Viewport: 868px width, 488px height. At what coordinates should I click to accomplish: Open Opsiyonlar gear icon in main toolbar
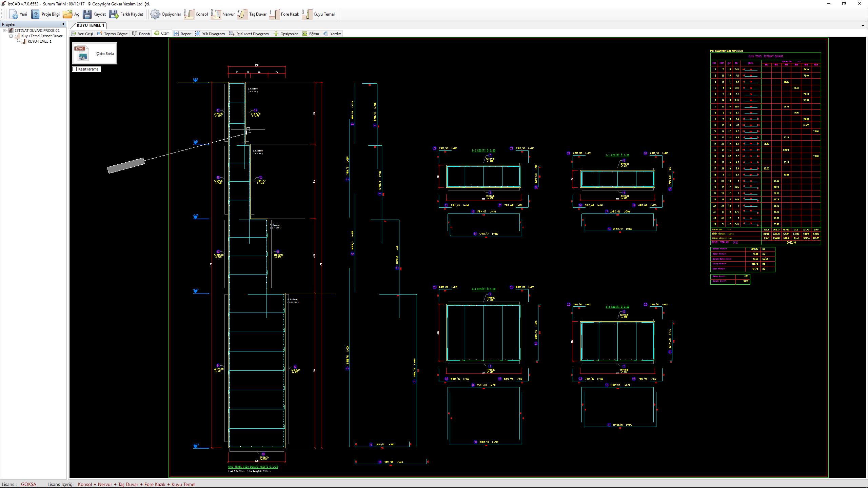[x=155, y=14]
